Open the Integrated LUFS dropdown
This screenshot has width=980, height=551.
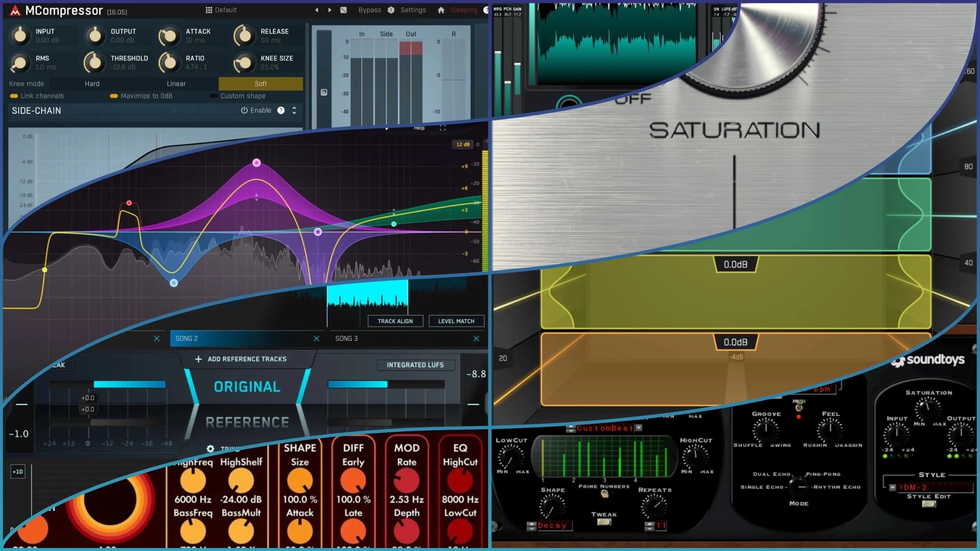pos(416,365)
